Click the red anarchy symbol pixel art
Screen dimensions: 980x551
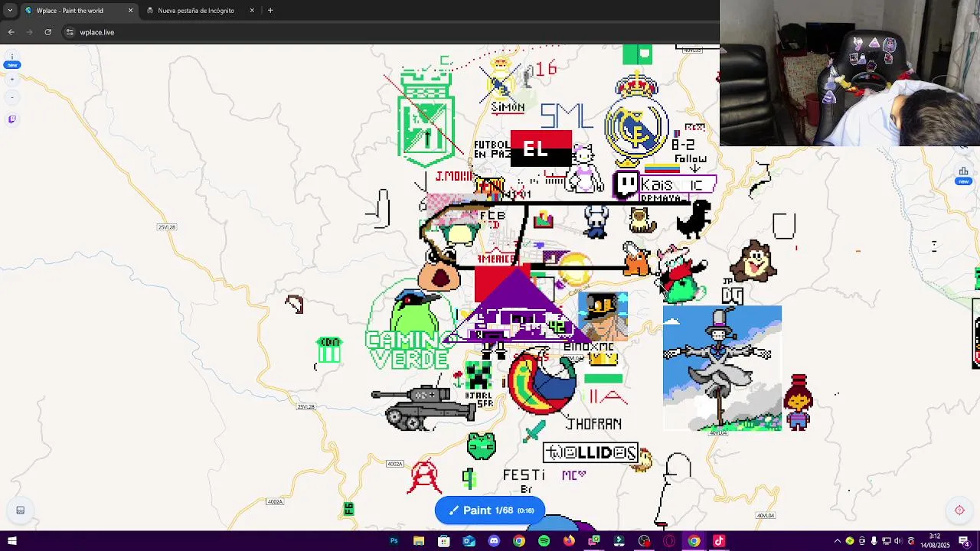coord(425,476)
